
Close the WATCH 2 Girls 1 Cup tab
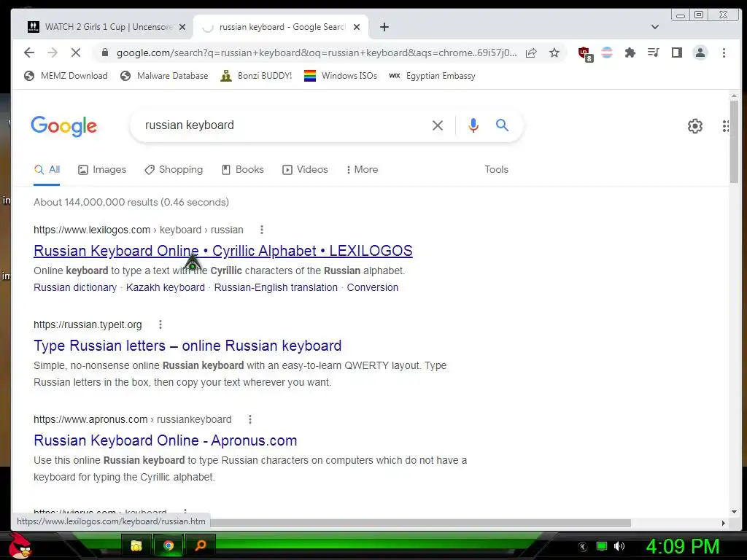[x=182, y=27]
